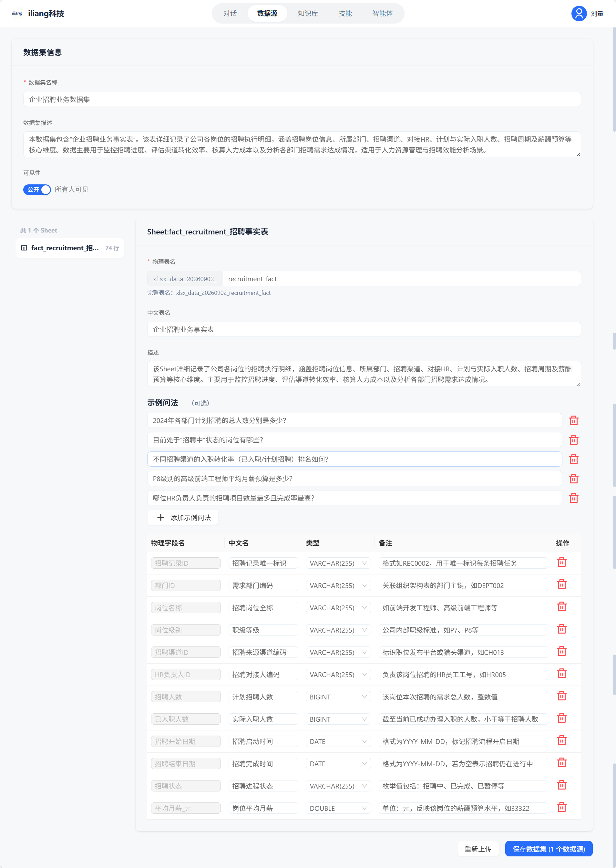Delete the 部门ID field row
Viewport: 616px width, 868px height.
pos(561,584)
